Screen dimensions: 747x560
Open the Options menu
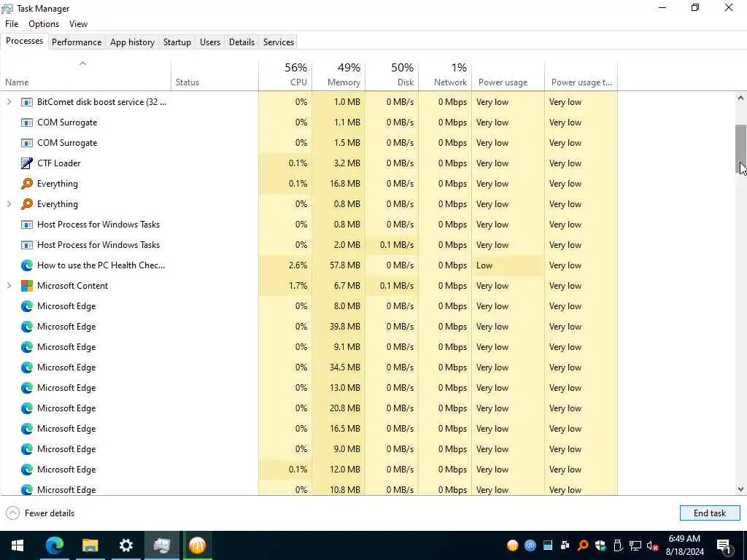coord(44,24)
